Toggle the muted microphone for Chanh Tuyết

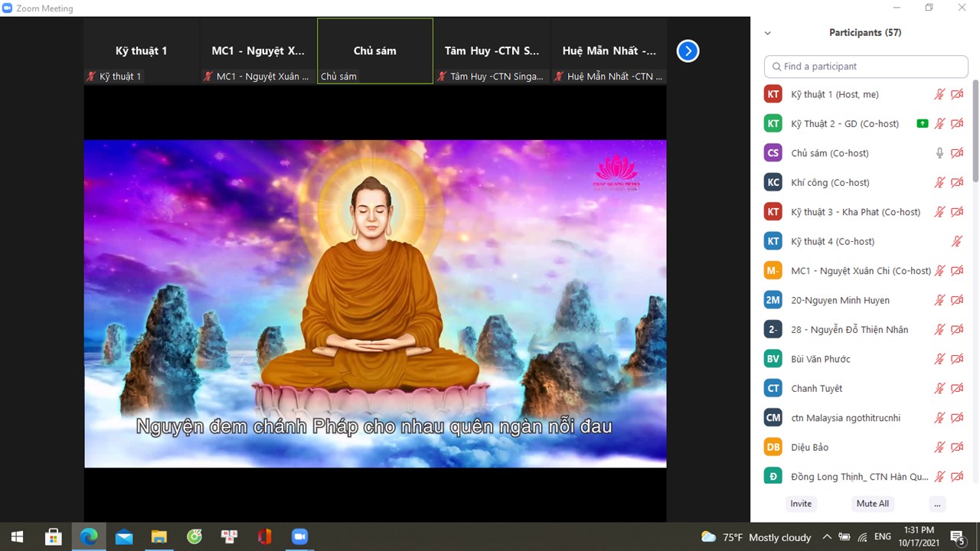coord(939,388)
